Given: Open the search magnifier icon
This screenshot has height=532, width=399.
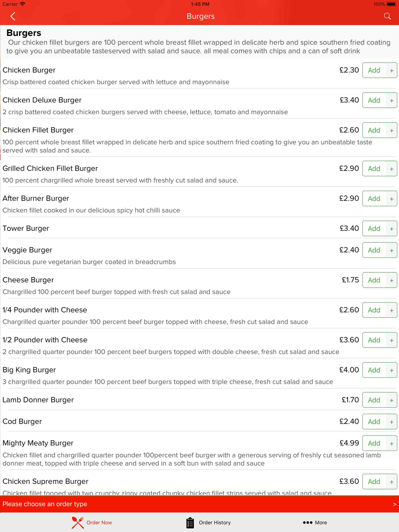Looking at the screenshot, I should [387, 16].
